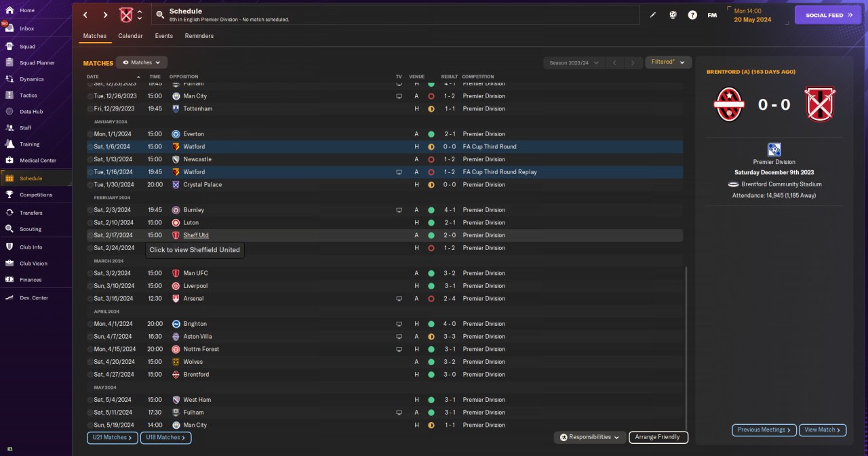
Task: Open the Filtered dropdown
Action: pos(668,62)
